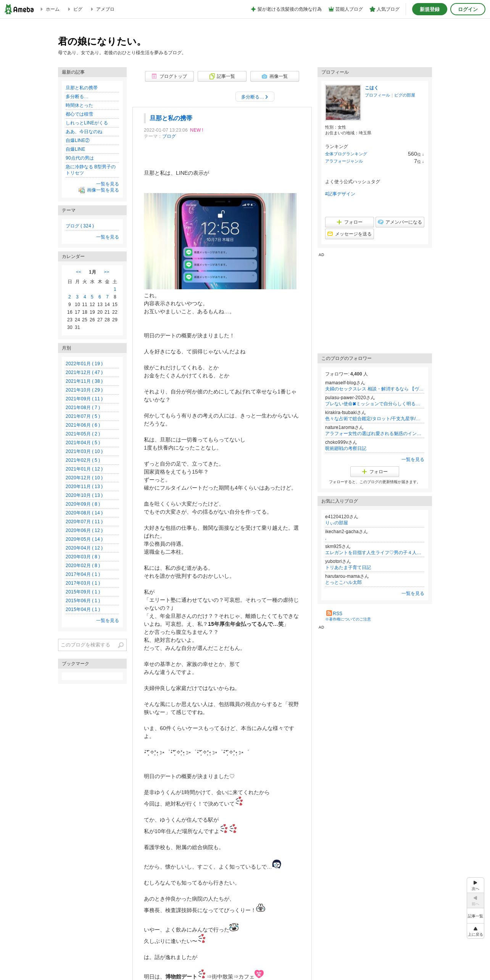Open 人気ブログ in header
490x980 pixels.
click(x=385, y=9)
